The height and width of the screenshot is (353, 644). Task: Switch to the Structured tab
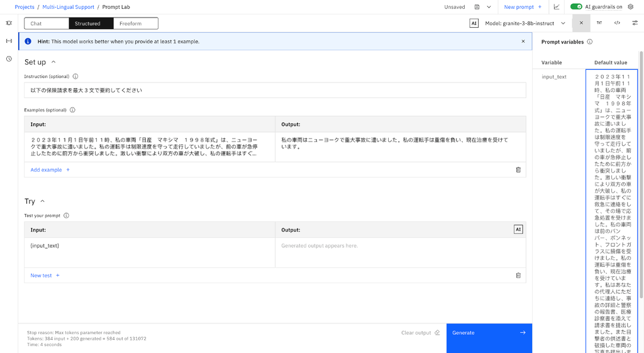point(91,23)
